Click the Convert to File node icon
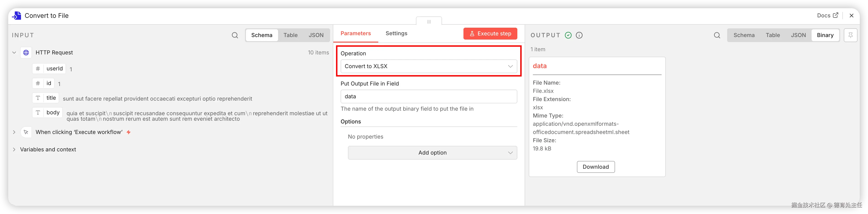The width and height of the screenshot is (868, 214). [x=16, y=16]
